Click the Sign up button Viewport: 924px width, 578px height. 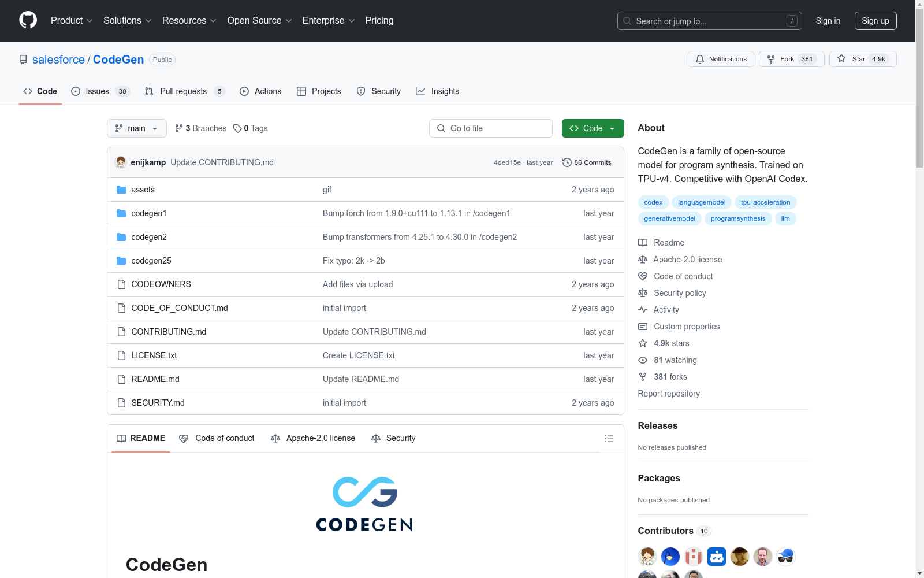[x=875, y=21]
